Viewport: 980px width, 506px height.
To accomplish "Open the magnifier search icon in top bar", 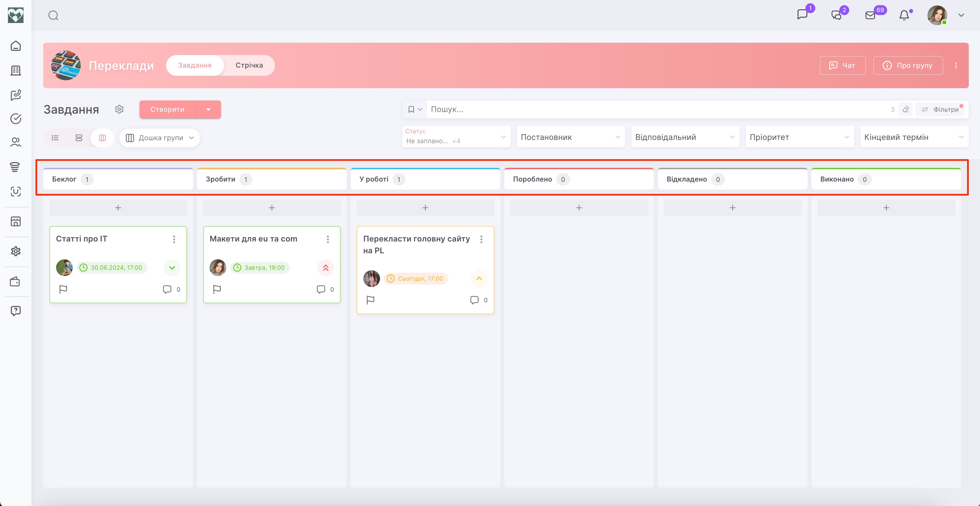I will 53,15.
